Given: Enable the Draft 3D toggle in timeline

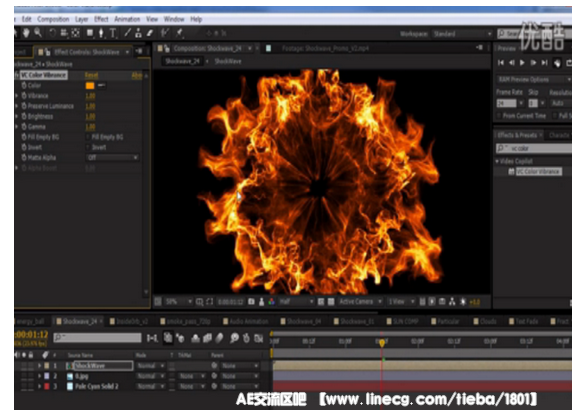Looking at the screenshot, I should (x=181, y=339).
